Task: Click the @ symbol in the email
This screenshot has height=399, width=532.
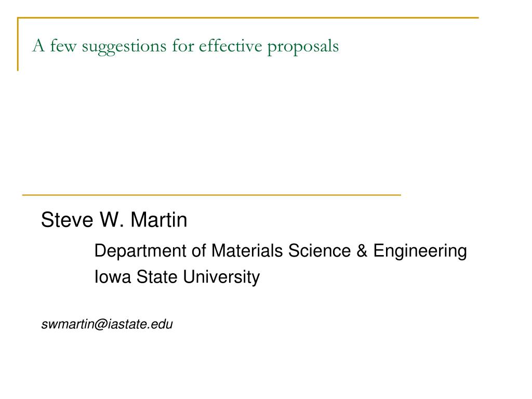Action: click(101, 324)
